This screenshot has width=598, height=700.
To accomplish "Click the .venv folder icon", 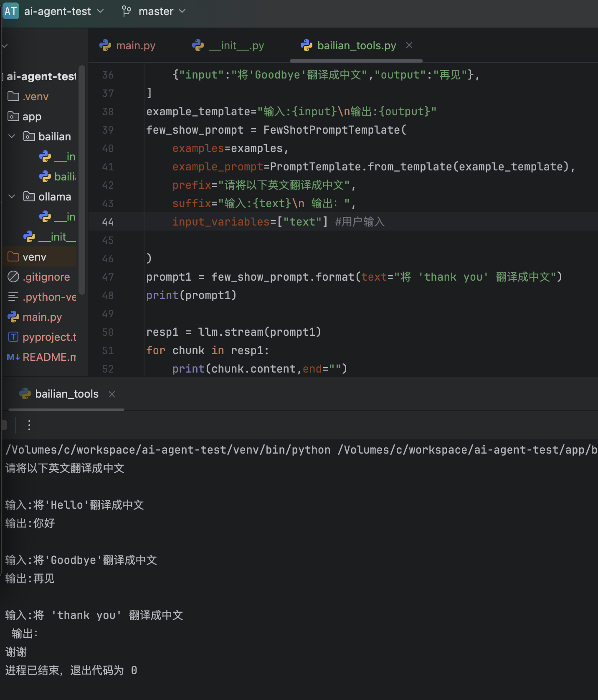I will click(x=13, y=96).
